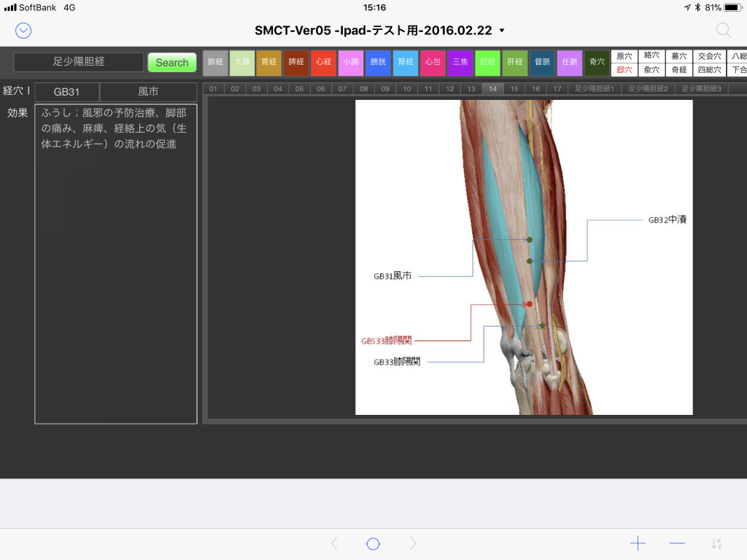The width and height of the screenshot is (747, 560).
Task: Select the 胆経 green meridian button
Action: (487, 63)
